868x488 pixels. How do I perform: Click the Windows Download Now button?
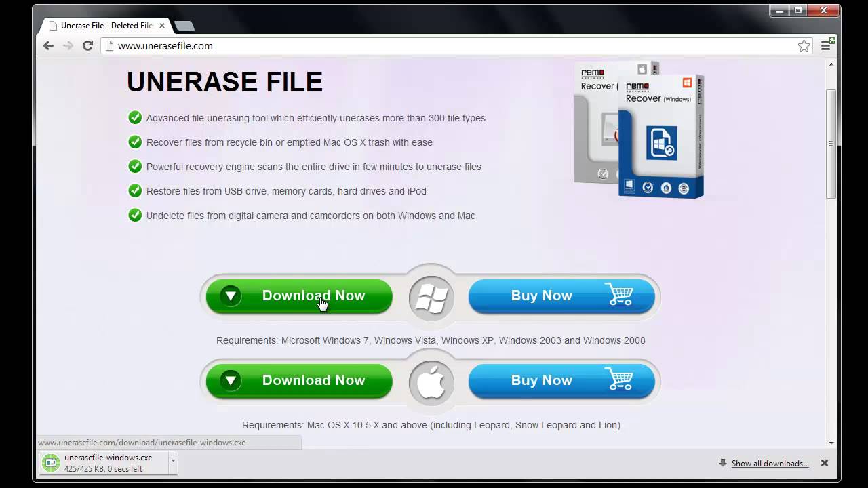coord(299,296)
